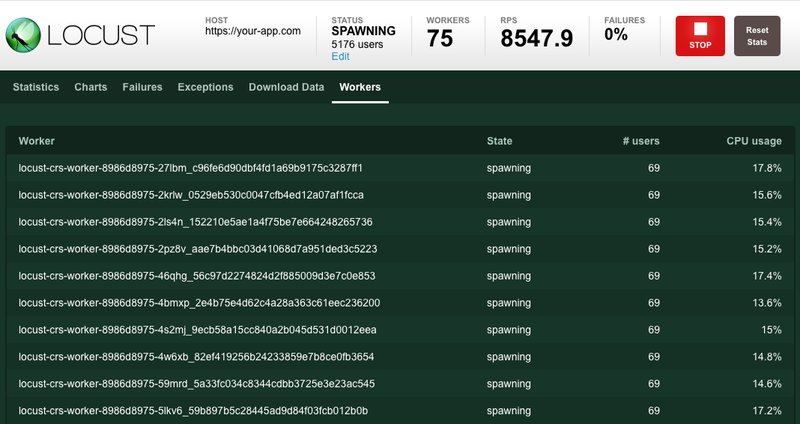Open the Statistics tab
Image resolution: width=800 pixels, height=424 pixels.
coord(36,87)
